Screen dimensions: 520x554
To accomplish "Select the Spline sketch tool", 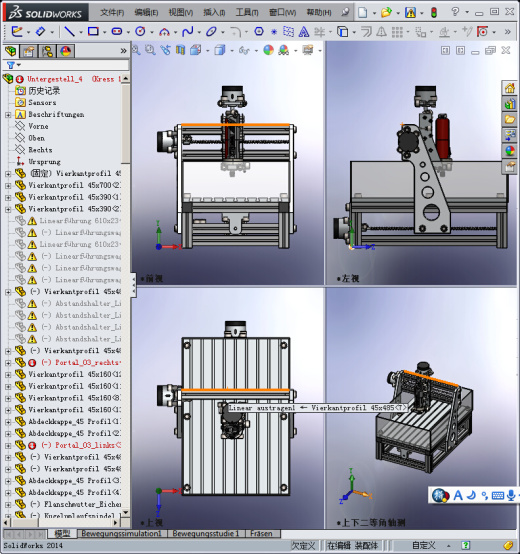I will (x=188, y=32).
